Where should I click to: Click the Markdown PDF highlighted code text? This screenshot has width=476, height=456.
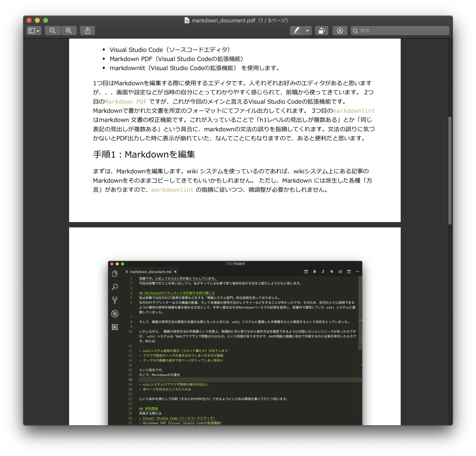coord(126,102)
